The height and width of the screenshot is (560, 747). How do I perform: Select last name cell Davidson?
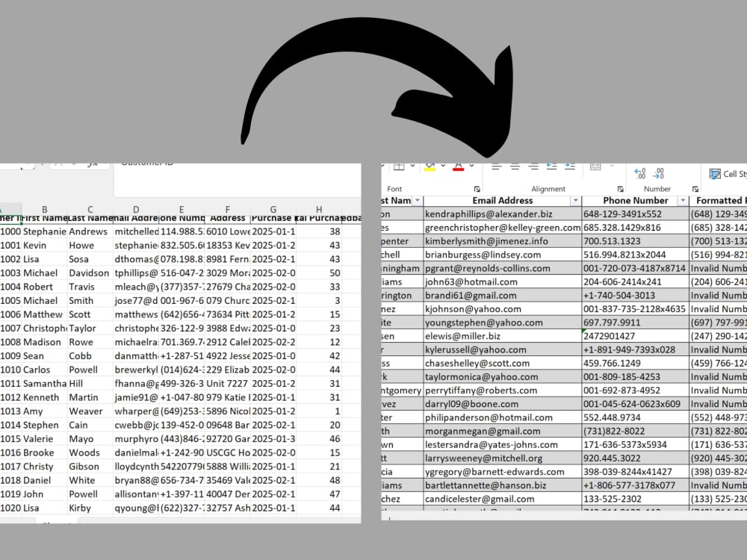[90, 273]
